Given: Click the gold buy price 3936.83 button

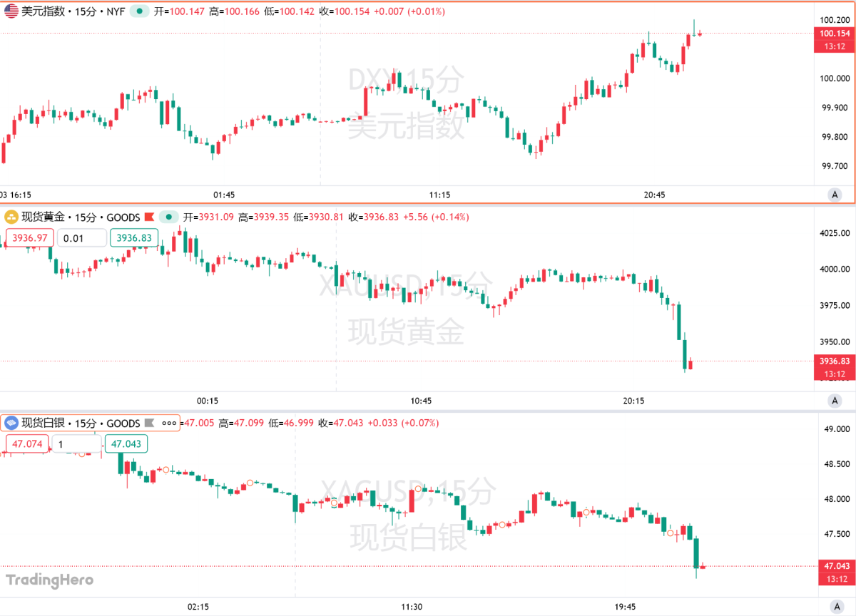Looking at the screenshot, I should pyautogui.click(x=133, y=237).
